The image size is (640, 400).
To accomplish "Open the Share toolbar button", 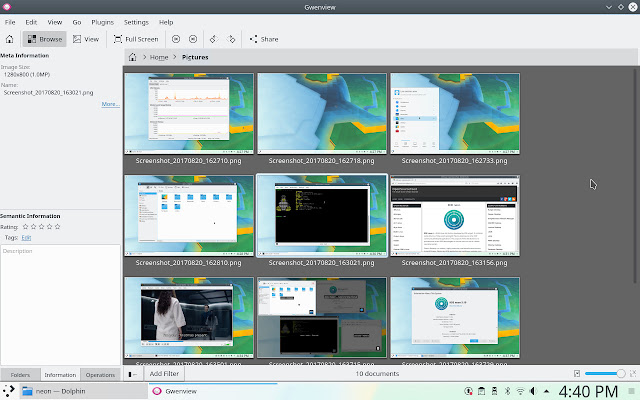I will (x=264, y=39).
